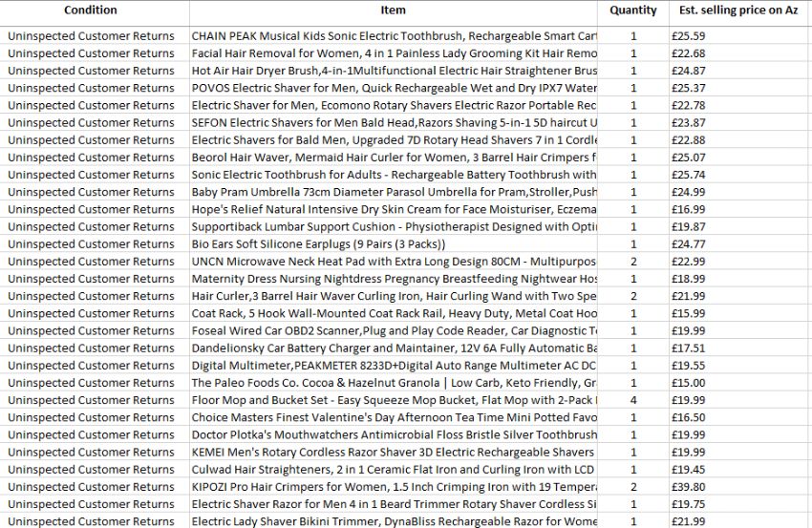Click the £24.87 price cell
Image resolution: width=812 pixels, height=528 pixels.
point(740,71)
